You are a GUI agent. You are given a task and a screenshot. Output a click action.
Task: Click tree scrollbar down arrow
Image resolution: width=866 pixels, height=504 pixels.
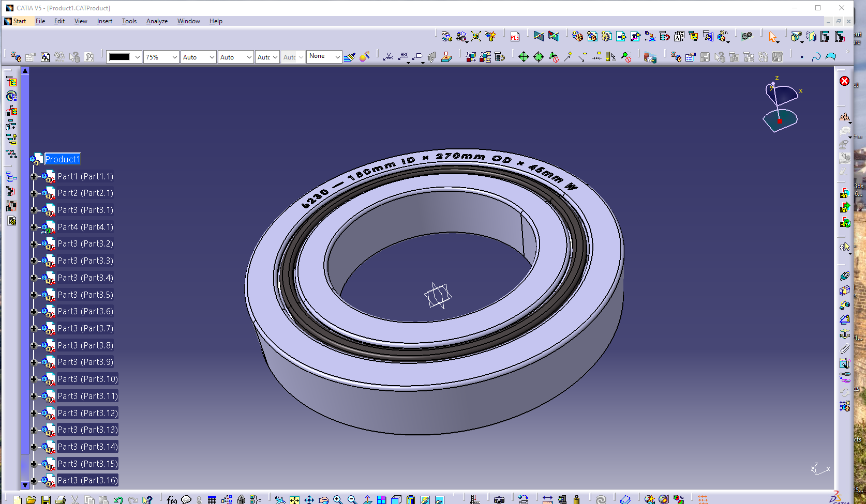point(25,485)
